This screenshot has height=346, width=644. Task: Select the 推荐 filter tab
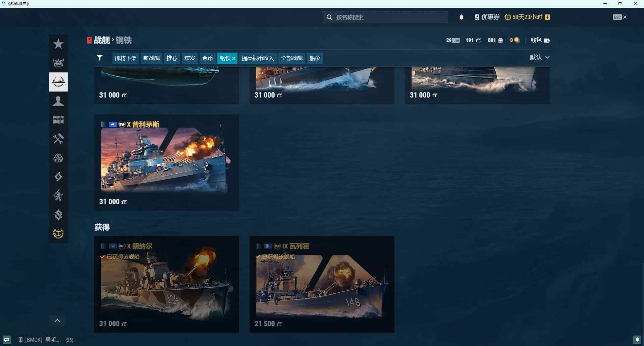pos(172,58)
